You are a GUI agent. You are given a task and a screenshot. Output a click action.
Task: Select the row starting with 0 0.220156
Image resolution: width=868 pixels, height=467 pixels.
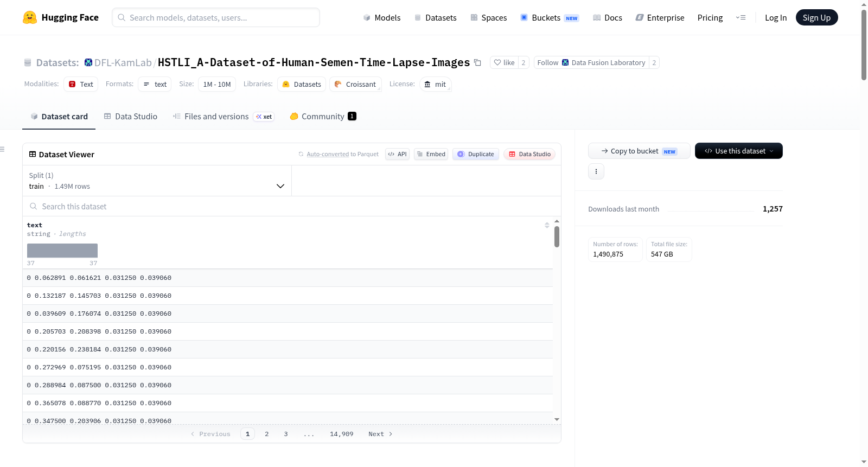coord(288,349)
